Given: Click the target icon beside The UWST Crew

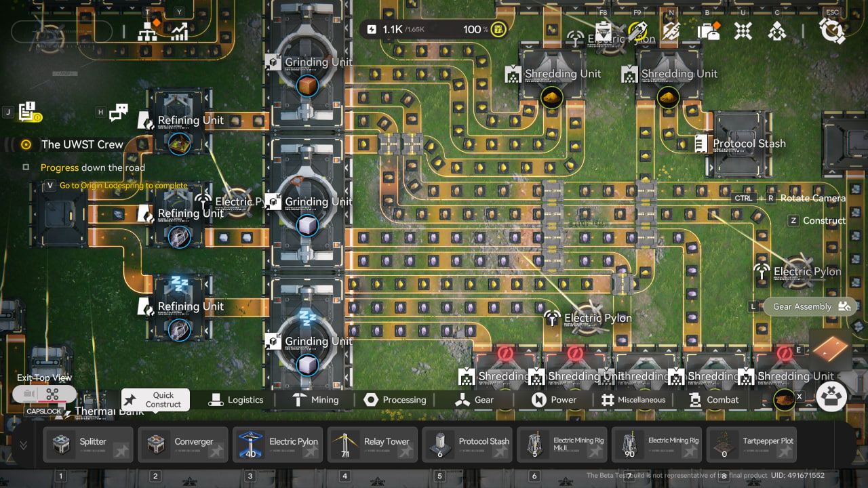Looking at the screenshot, I should (26, 144).
